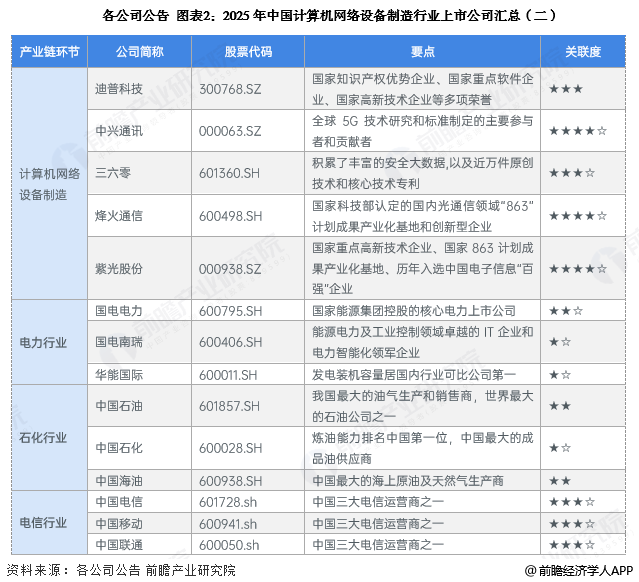Click description starting 炼油能力排名中国第一位
The width and height of the screenshot is (639, 582).
point(423,448)
